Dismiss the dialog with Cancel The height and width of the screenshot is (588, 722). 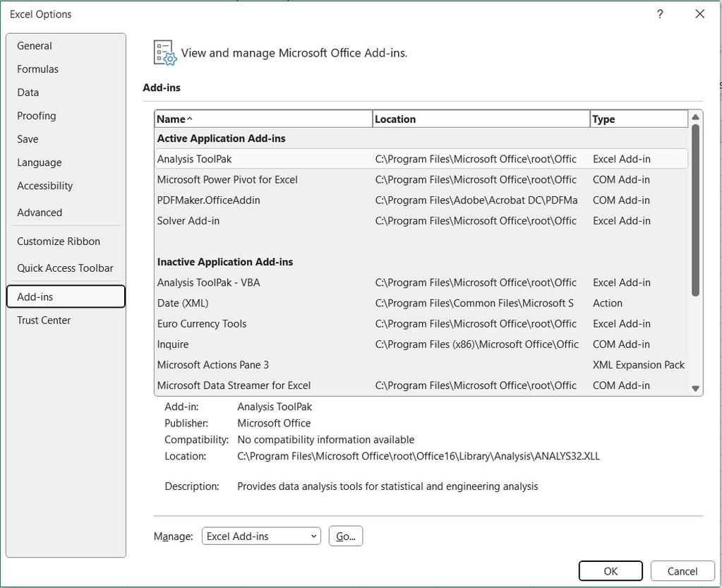[682, 570]
